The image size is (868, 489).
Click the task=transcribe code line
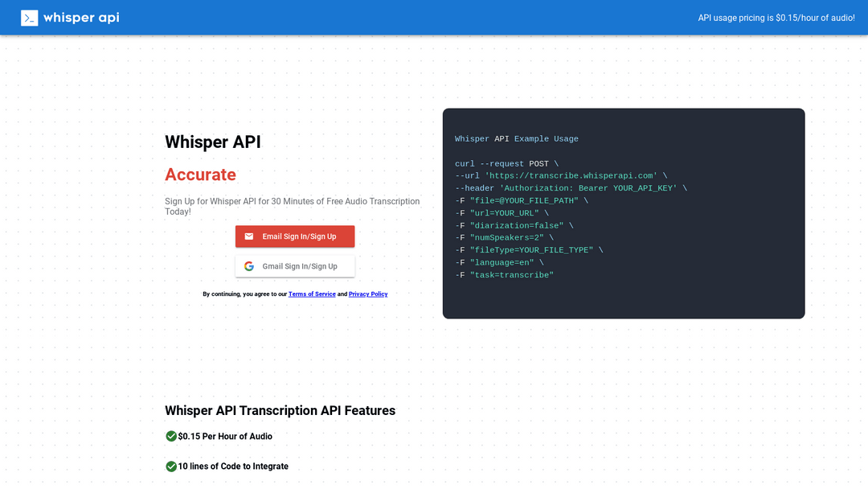coord(504,275)
